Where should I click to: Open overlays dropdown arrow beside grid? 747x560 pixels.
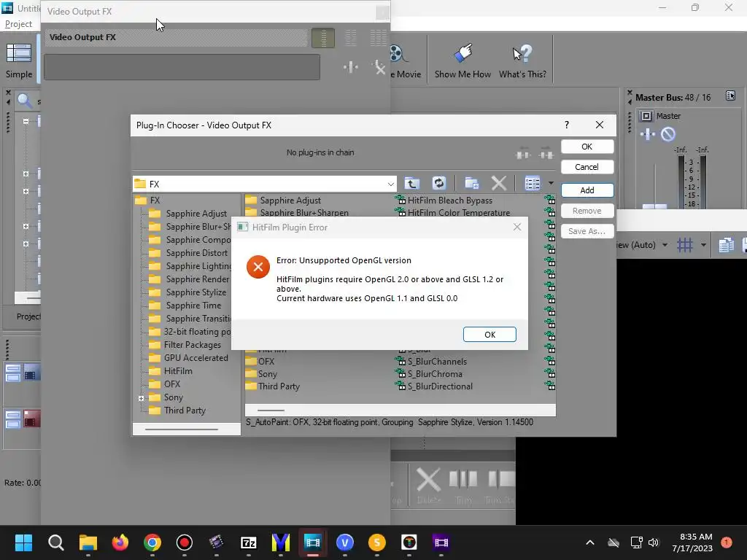[703, 245]
